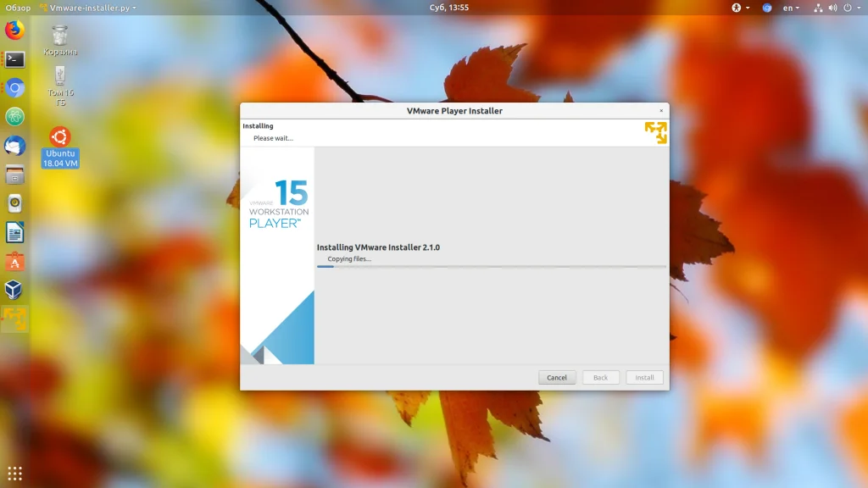Viewport: 868px width, 488px height.
Task: Click the 'Please wait...' text
Action: click(x=274, y=138)
